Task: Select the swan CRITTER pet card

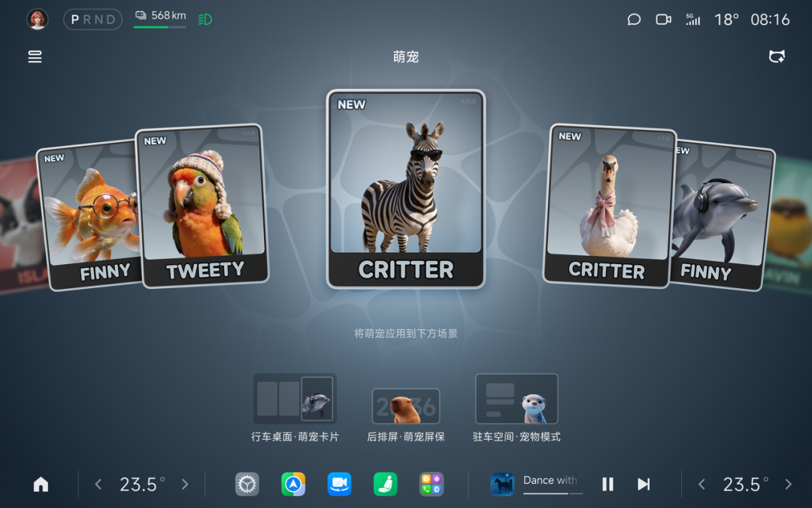Action: 609,206
